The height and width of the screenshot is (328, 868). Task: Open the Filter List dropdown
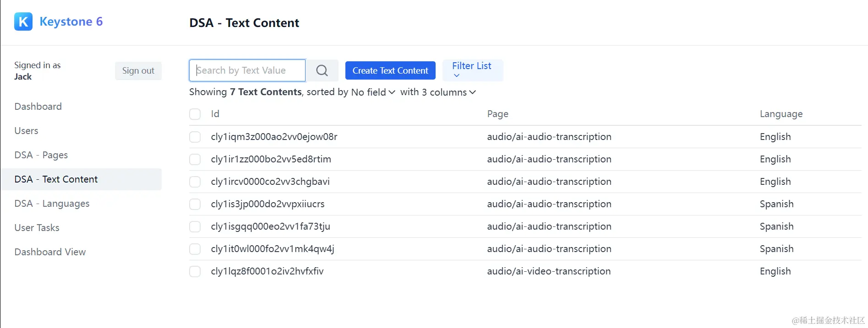472,70
